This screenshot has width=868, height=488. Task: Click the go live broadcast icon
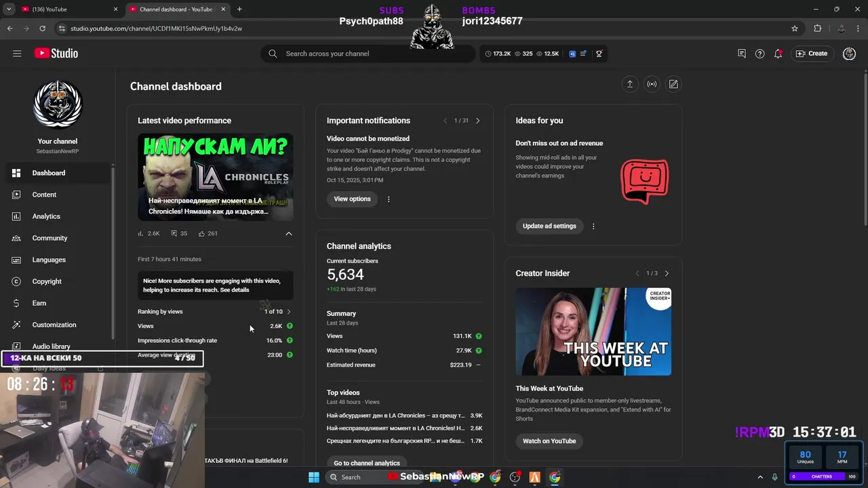pyautogui.click(x=652, y=84)
